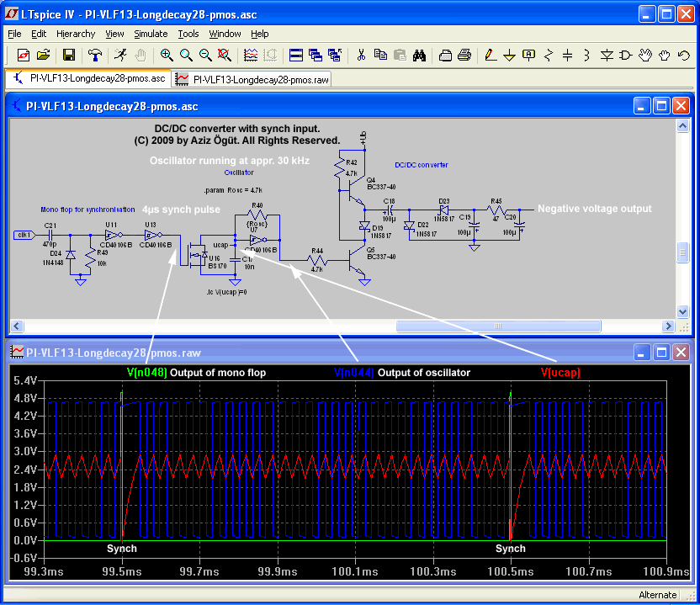Switch to PI-VLF13-Longdecay28-pmos.raw tab
700x605 pixels.
pyautogui.click(x=252, y=79)
